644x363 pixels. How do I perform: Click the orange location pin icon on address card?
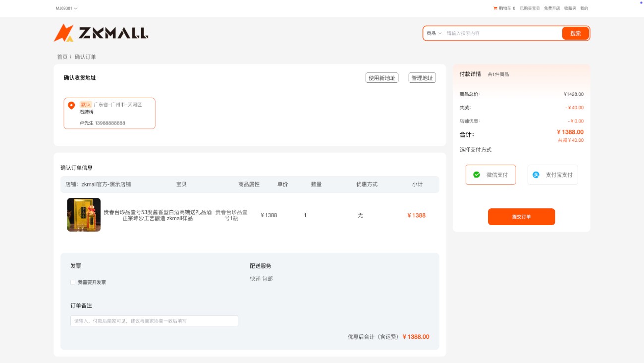coord(71,105)
